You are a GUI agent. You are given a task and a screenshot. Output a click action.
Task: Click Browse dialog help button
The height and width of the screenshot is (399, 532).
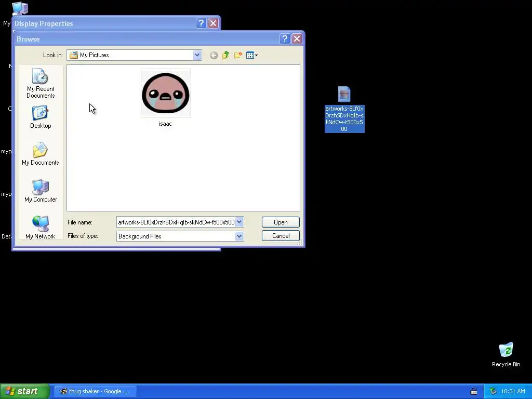click(x=285, y=38)
